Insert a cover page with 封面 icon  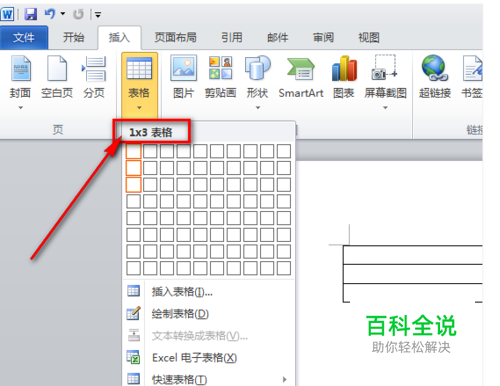point(21,69)
